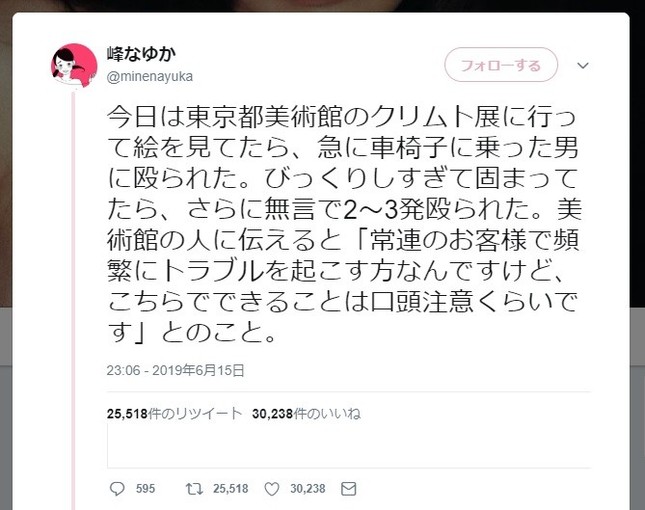The image size is (645, 510).
Task: Click the 23:06 - 2019年6月15日 timestamp
Action: click(x=175, y=370)
